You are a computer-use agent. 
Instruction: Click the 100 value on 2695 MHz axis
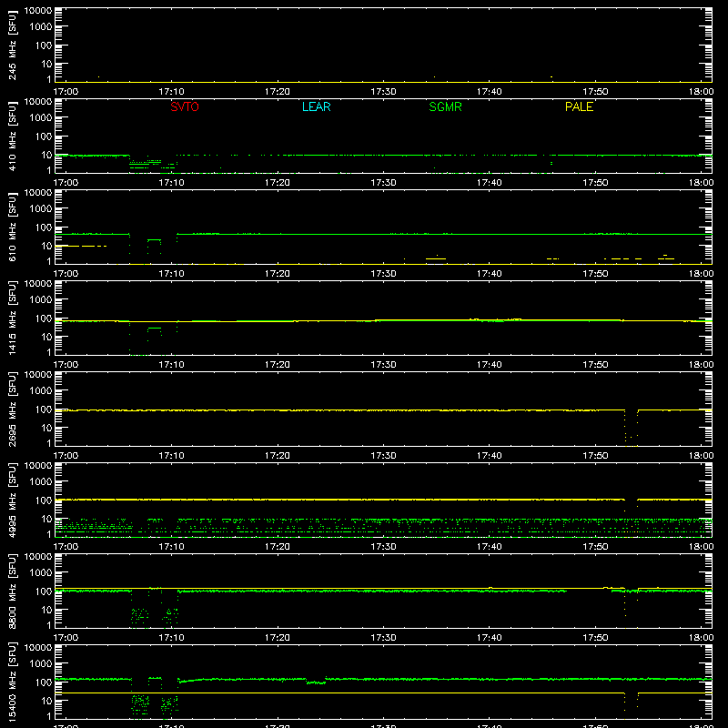click(44, 409)
